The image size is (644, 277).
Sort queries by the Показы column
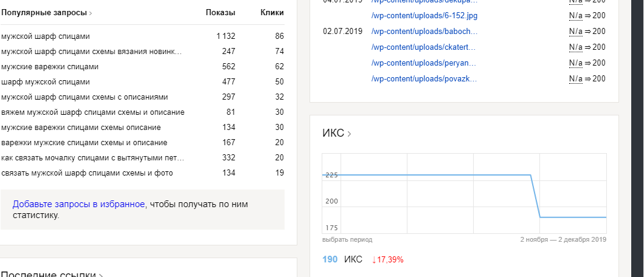coord(220,13)
